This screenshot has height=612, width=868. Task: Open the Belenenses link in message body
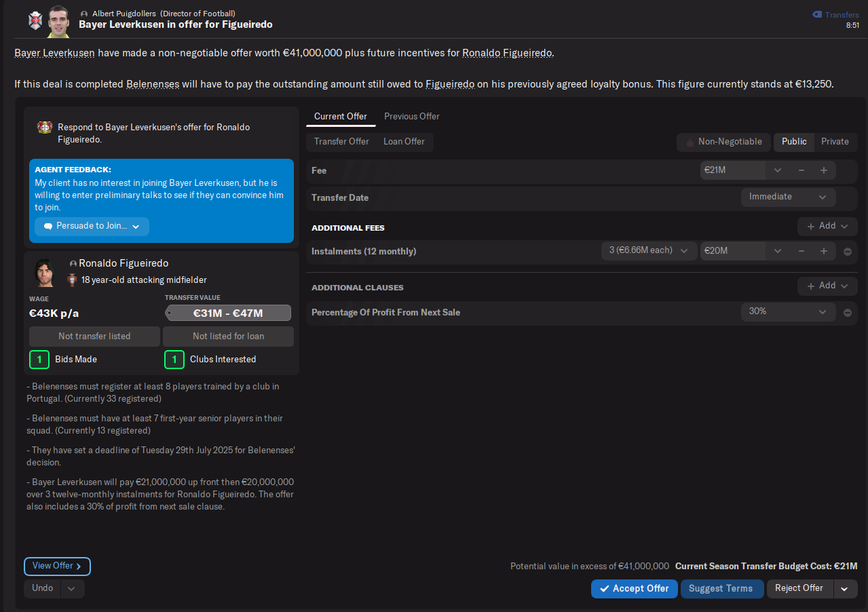pyautogui.click(x=153, y=84)
